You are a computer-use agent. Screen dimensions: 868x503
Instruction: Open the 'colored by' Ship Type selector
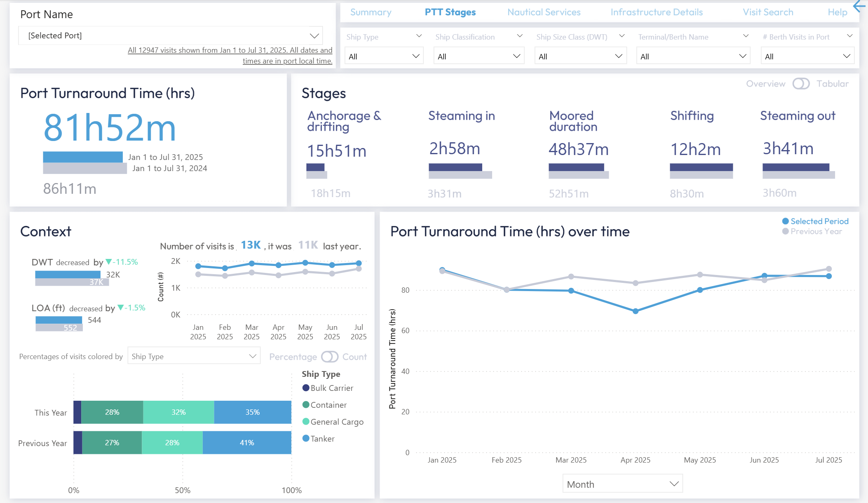(194, 355)
